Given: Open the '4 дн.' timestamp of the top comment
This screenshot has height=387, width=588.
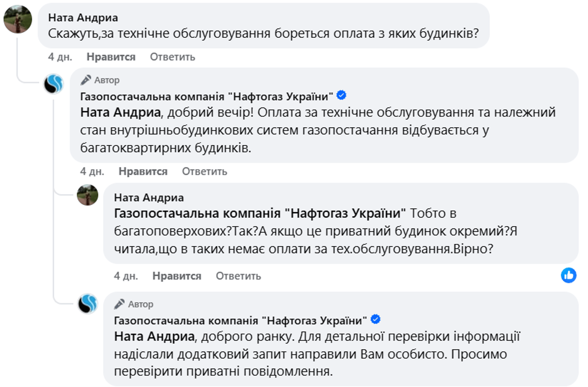Looking at the screenshot, I should point(60,57).
